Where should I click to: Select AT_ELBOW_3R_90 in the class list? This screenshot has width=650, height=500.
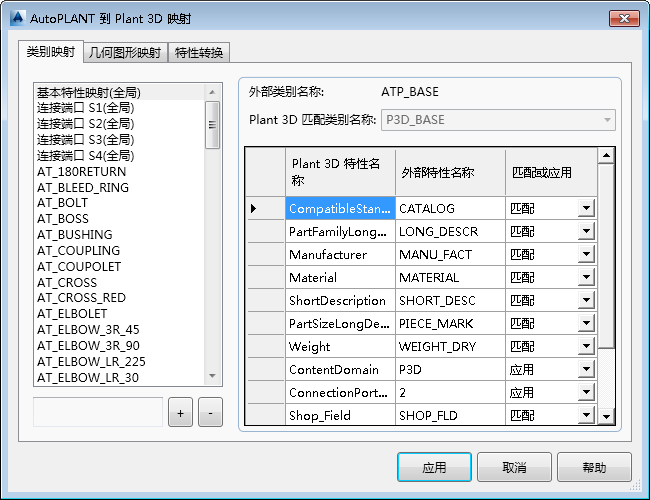pos(120,345)
